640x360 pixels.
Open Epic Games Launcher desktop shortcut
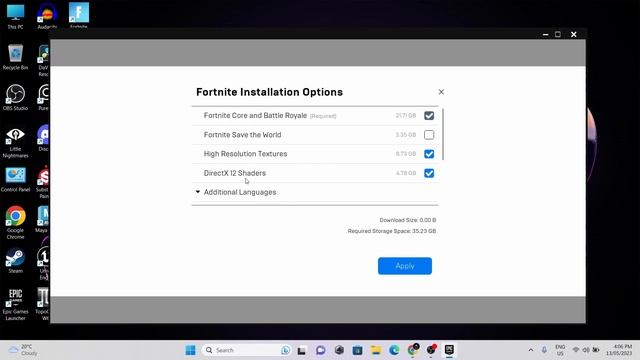[x=16, y=304]
